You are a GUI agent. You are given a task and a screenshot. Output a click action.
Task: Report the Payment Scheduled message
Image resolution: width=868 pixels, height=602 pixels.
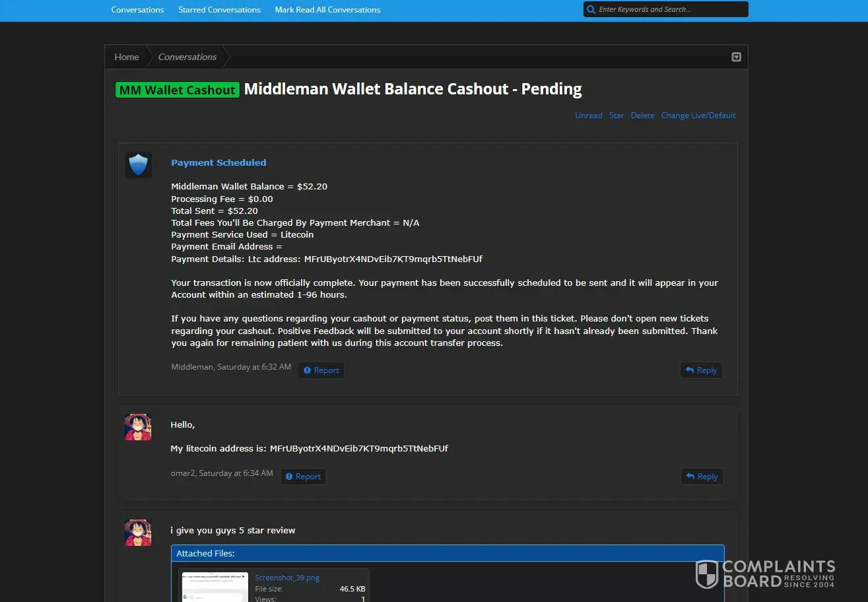(321, 370)
